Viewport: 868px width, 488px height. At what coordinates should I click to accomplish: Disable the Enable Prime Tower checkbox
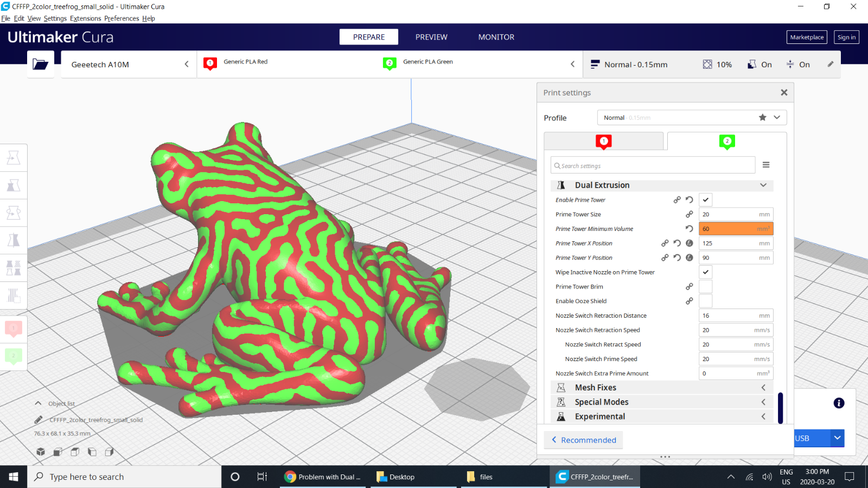[705, 200]
